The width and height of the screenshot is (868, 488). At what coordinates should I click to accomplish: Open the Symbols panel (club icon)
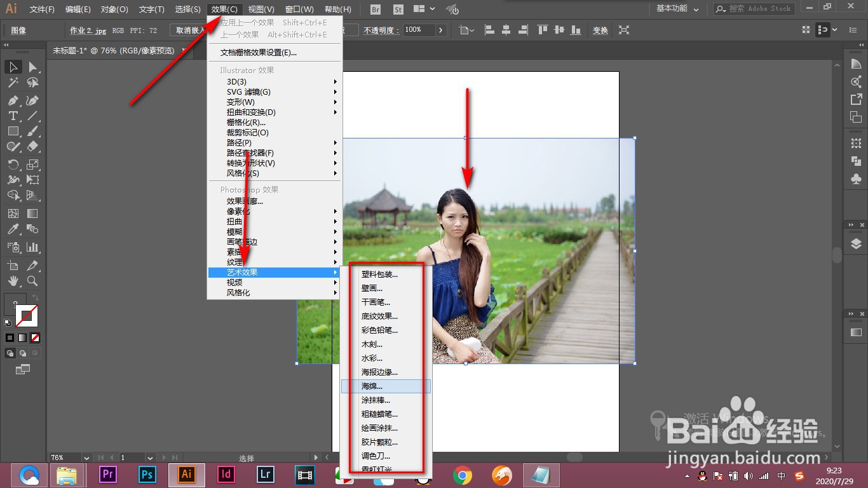click(x=856, y=179)
